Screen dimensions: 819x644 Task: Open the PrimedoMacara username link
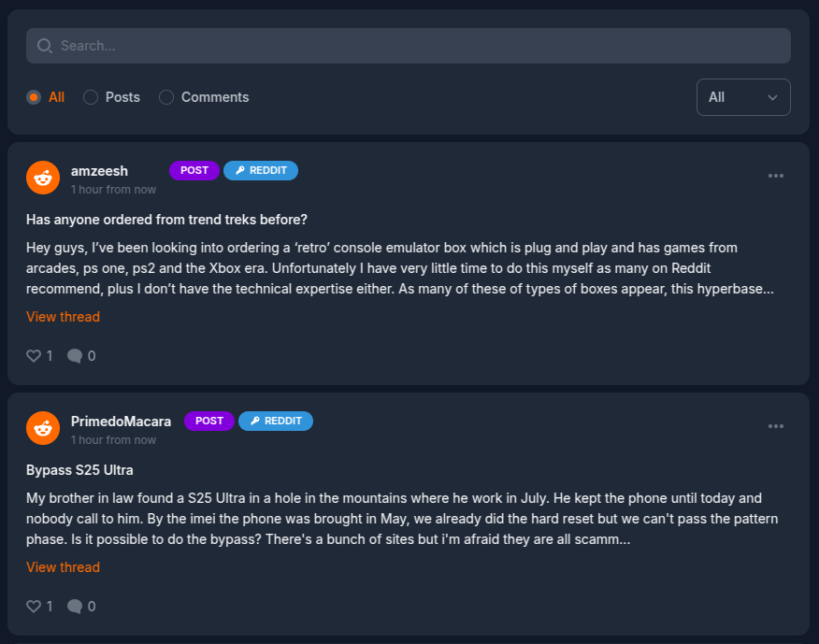tap(121, 422)
